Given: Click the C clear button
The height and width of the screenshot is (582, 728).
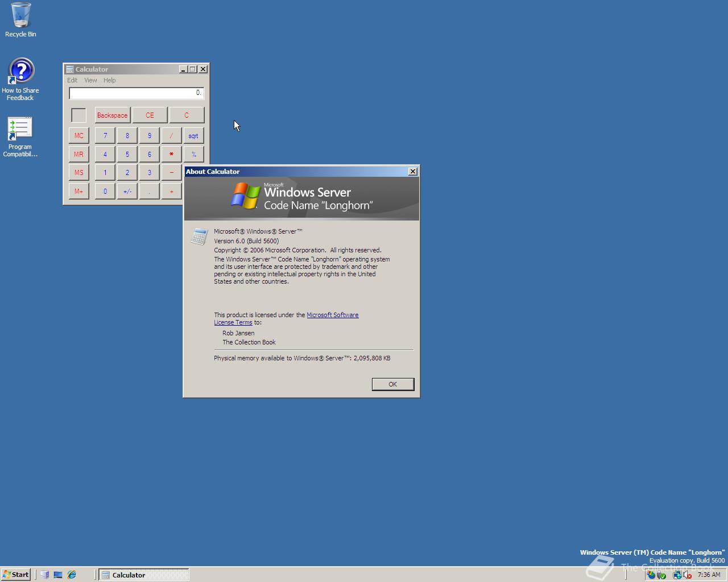Looking at the screenshot, I should [x=187, y=115].
